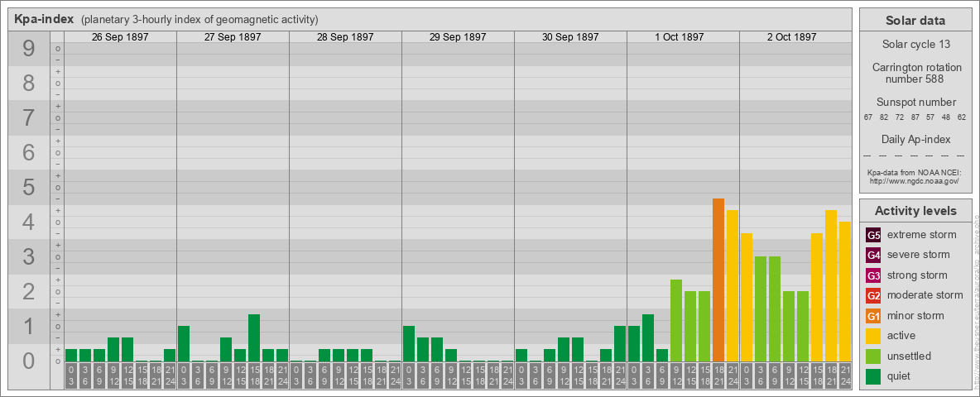Click the yellow 18-21 bar on 2 Oct

coord(831,286)
